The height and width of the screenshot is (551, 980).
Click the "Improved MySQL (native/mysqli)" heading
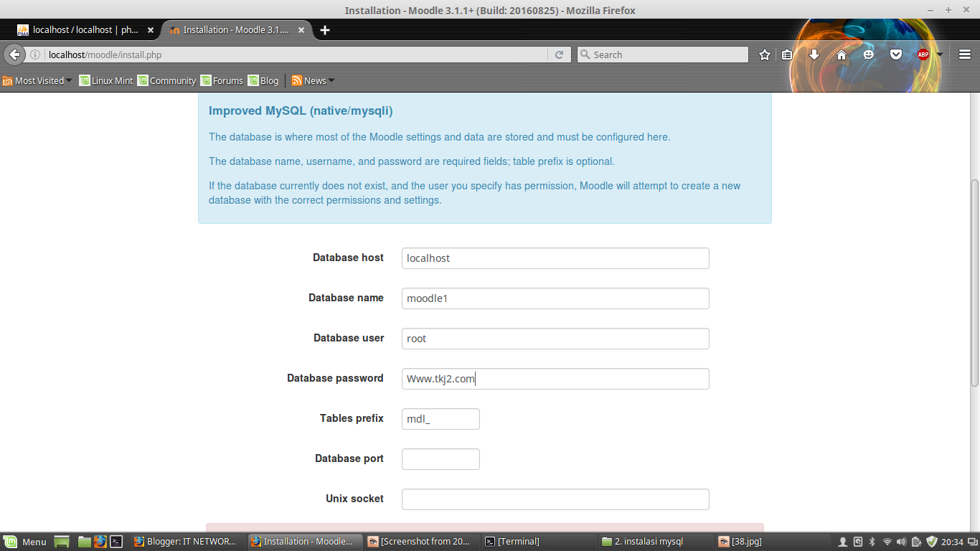point(301,110)
